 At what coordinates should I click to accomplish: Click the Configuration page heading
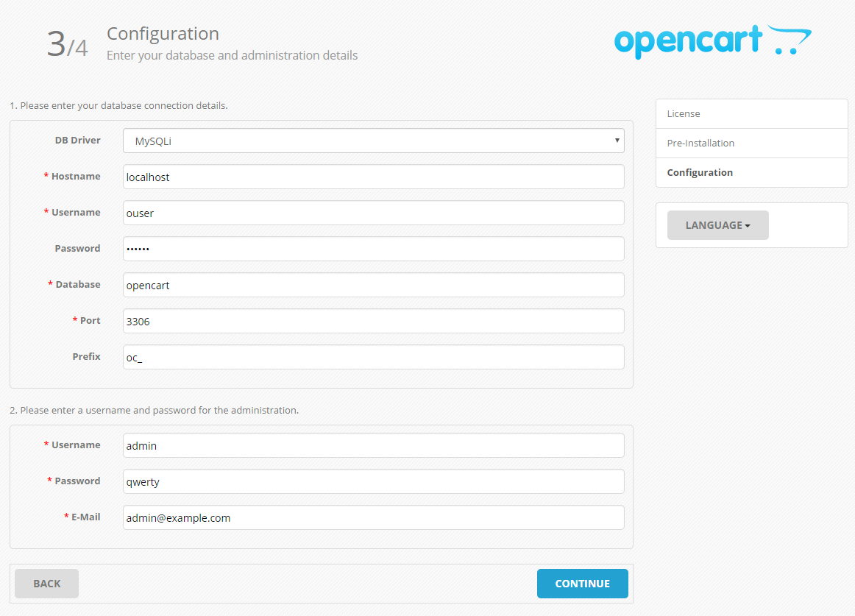pos(163,34)
